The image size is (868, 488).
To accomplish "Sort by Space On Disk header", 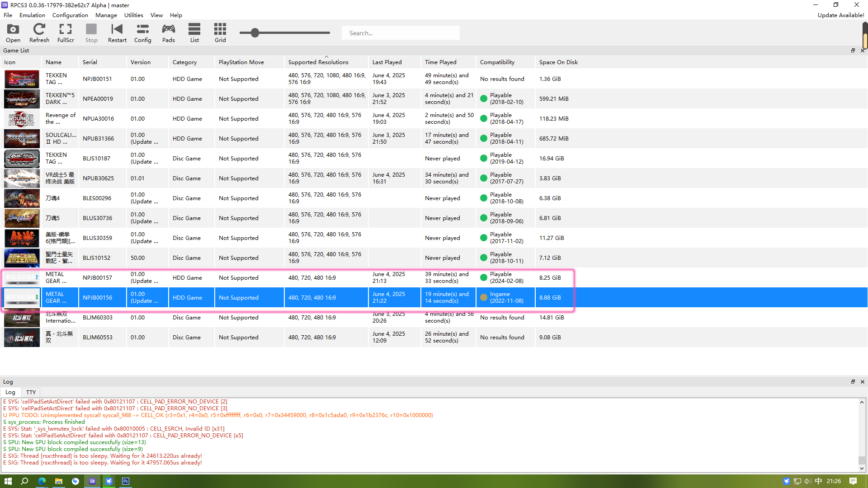I will (558, 62).
